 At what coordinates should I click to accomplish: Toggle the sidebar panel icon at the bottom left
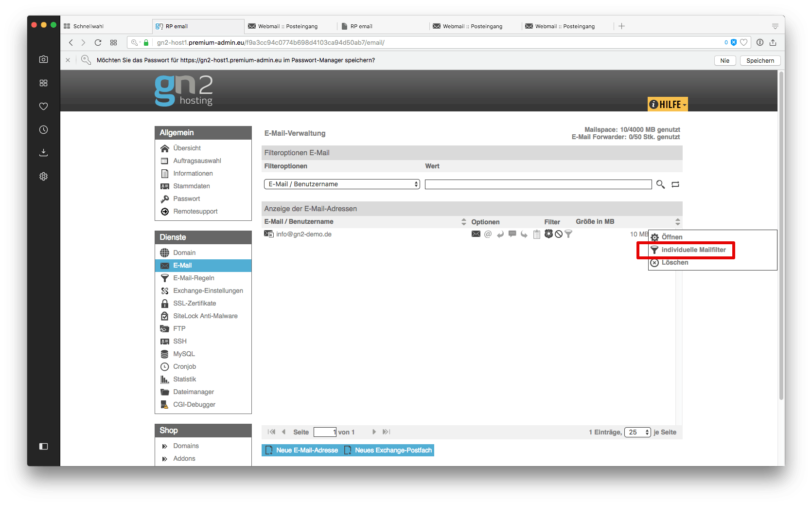point(43,446)
